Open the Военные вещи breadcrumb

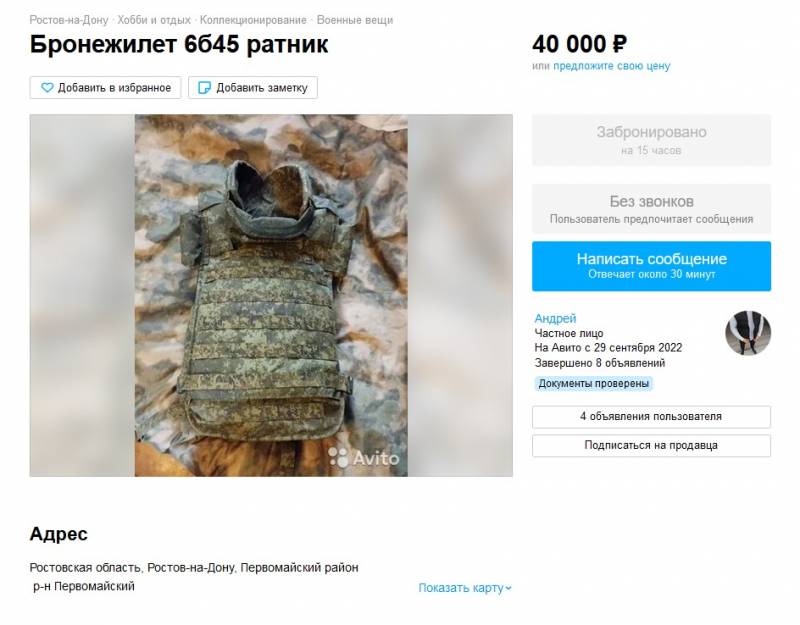tap(355, 20)
